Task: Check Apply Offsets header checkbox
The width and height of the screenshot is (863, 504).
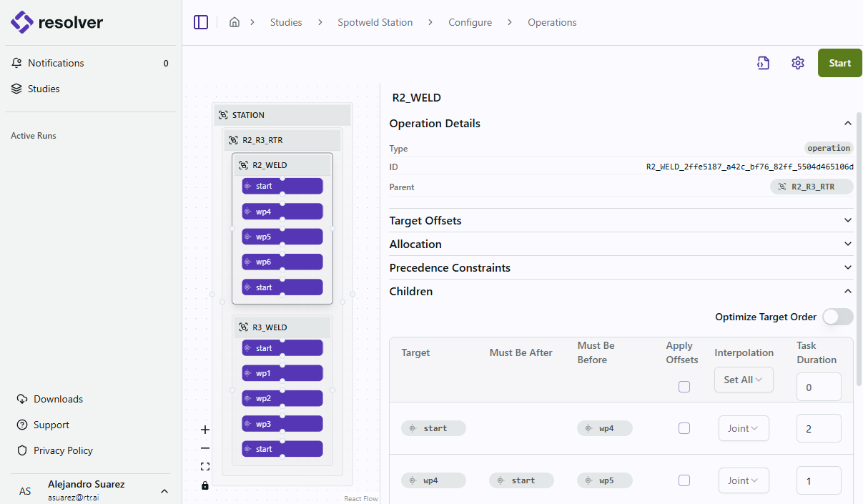Action: (684, 387)
